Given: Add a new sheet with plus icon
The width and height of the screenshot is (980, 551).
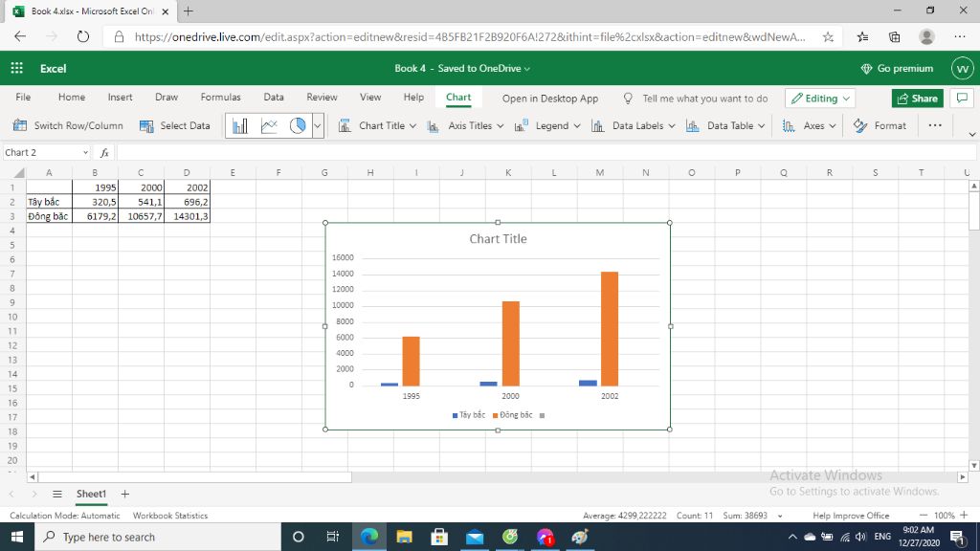Looking at the screenshot, I should tap(125, 494).
